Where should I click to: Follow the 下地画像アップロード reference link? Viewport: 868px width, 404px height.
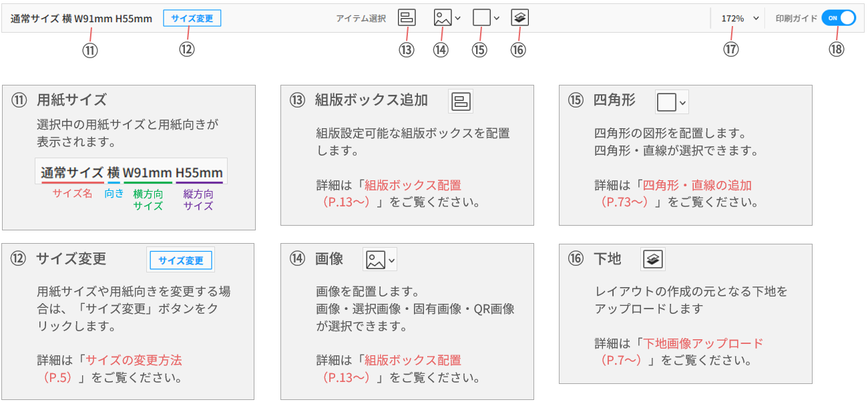pyautogui.click(x=702, y=344)
